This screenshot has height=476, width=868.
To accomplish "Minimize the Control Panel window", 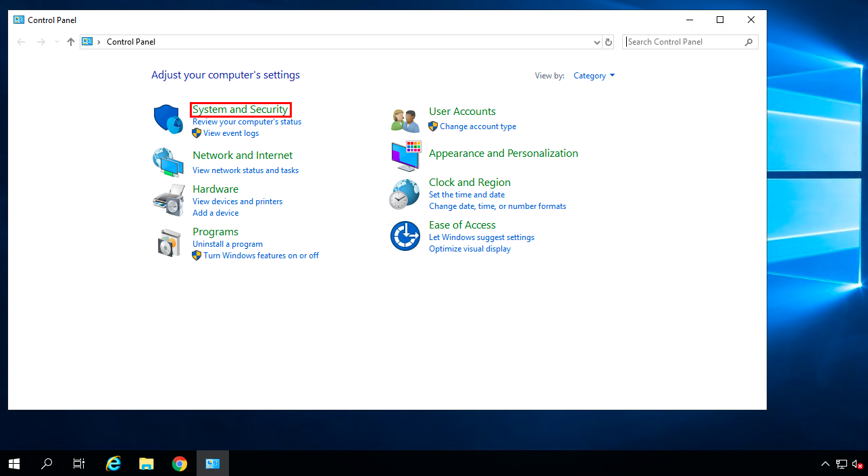I will click(689, 20).
